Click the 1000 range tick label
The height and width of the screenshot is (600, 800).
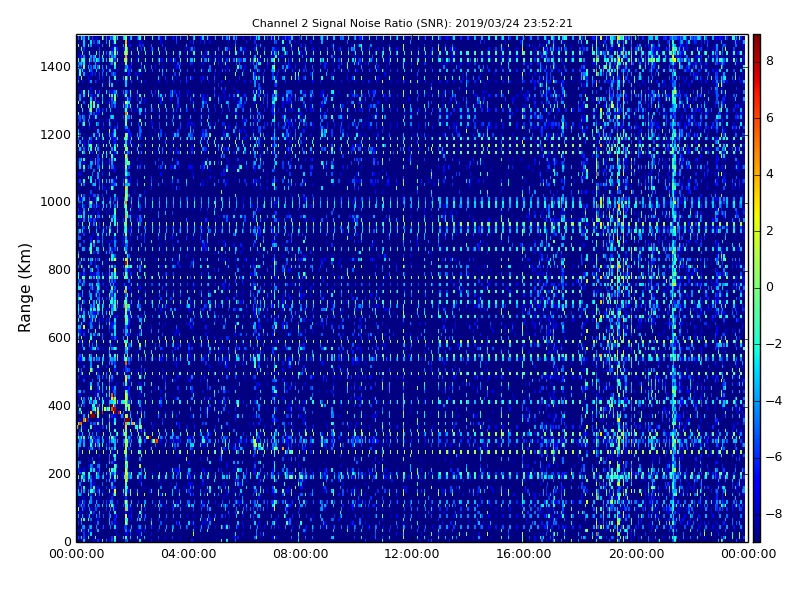[x=56, y=202]
